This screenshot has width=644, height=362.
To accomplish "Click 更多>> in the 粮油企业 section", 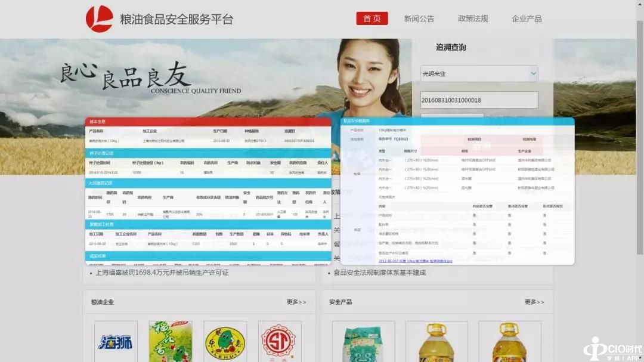I will [296, 302].
